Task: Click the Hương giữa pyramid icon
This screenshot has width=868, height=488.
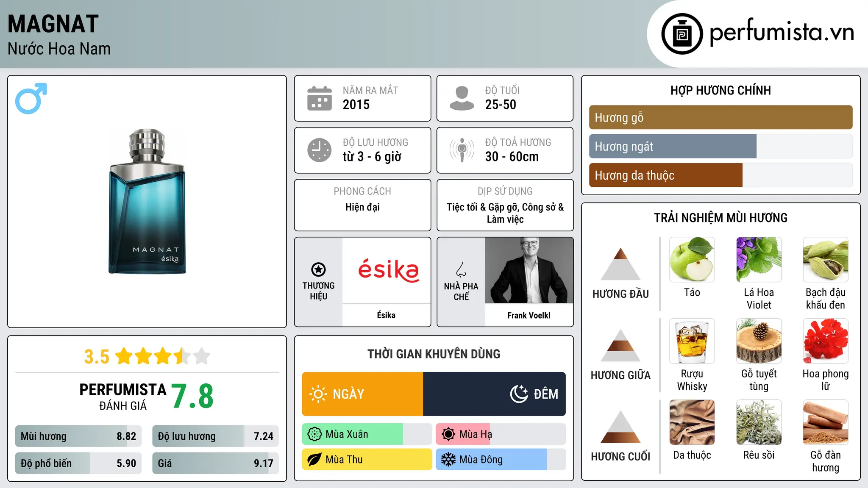Action: coord(620,345)
